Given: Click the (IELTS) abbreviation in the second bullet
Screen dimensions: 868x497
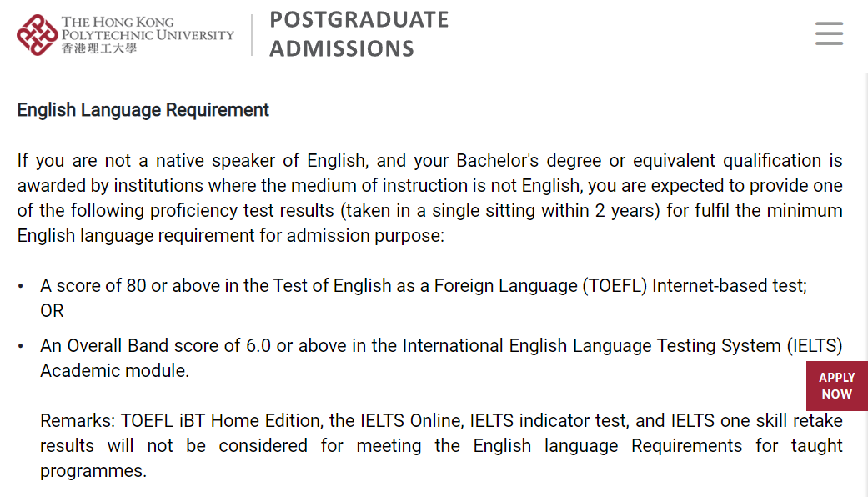Looking at the screenshot, I should (x=815, y=346).
